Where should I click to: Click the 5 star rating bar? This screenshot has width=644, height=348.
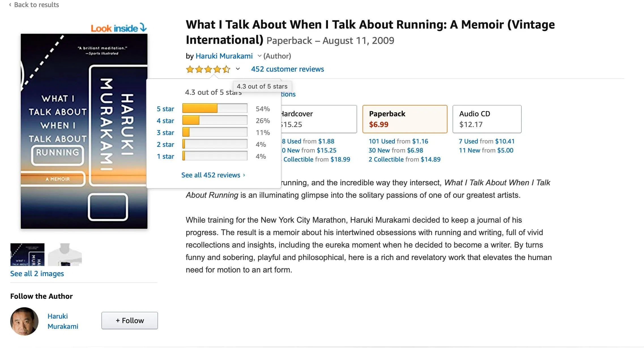click(215, 108)
